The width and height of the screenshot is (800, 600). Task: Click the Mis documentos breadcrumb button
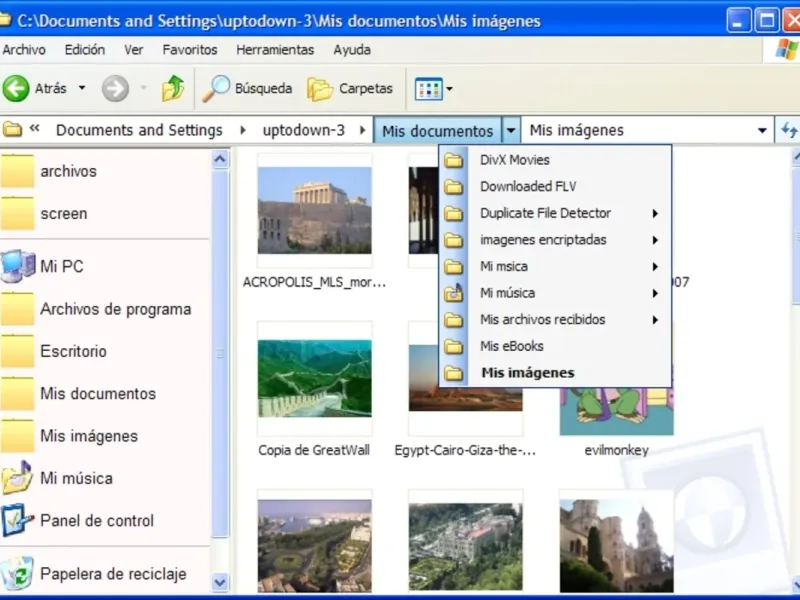(438, 131)
